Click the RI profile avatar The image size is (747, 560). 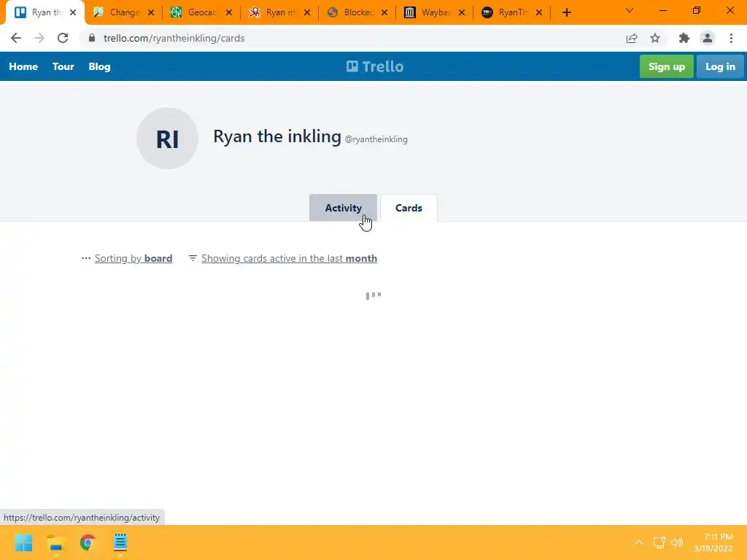167,138
